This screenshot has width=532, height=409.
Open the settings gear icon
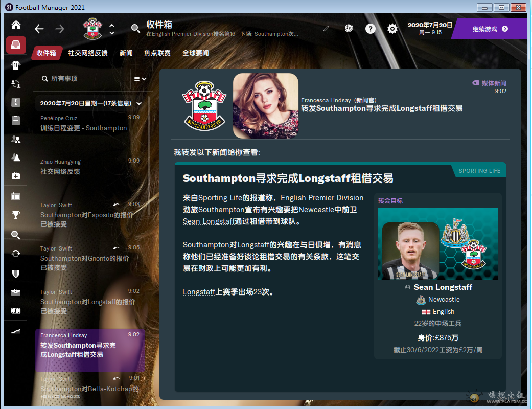click(x=392, y=29)
